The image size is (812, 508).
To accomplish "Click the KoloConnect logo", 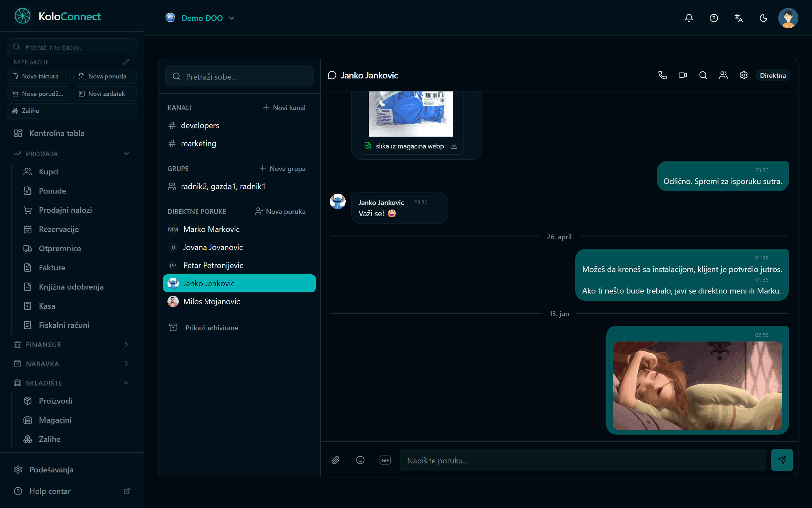I will click(58, 16).
